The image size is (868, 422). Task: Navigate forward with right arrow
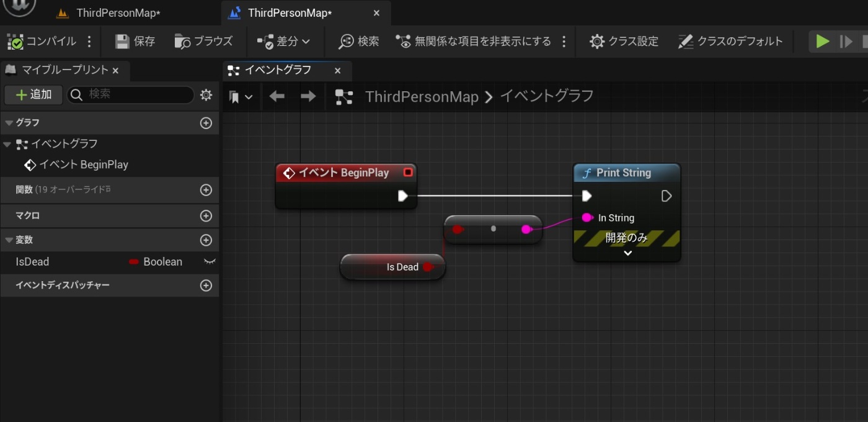pyautogui.click(x=308, y=97)
